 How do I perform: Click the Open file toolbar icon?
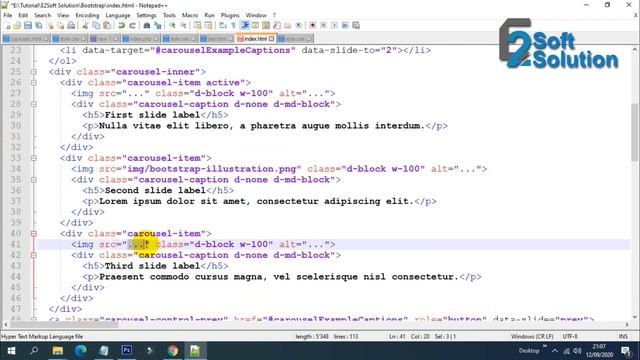click(x=17, y=25)
